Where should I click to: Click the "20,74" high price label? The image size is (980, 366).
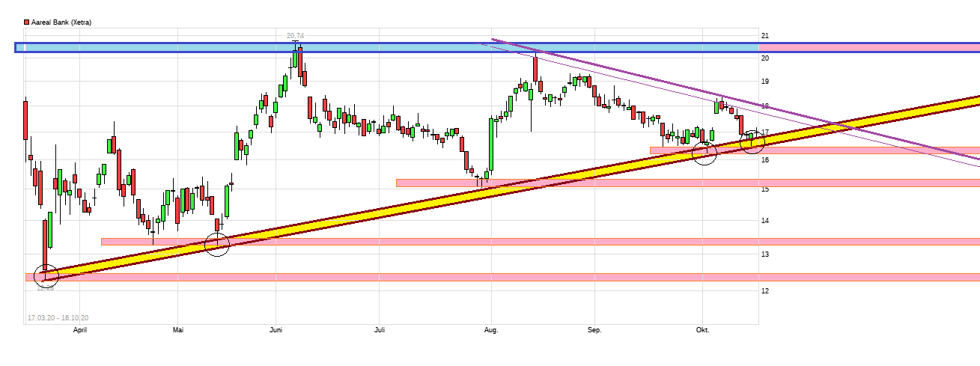click(x=296, y=35)
